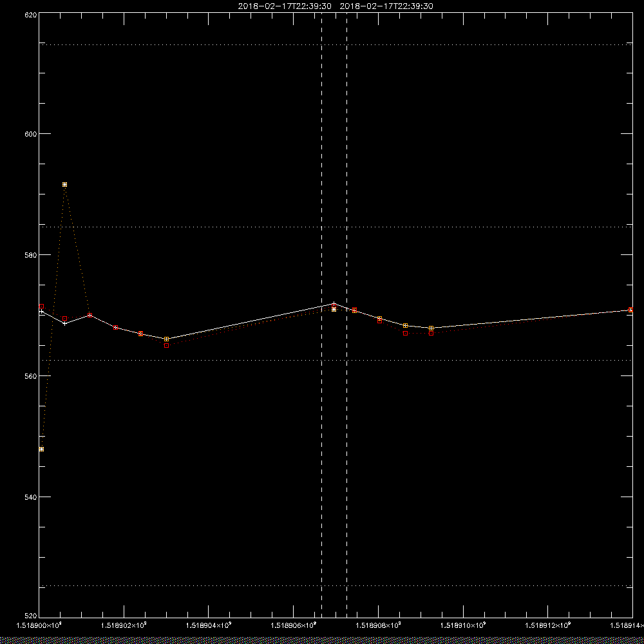Select the 560 y-axis label
Screen dimensions: 644x644
31,376
